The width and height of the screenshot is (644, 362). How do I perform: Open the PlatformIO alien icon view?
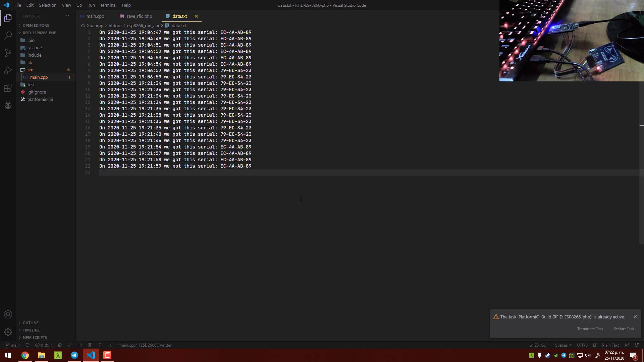click(8, 106)
